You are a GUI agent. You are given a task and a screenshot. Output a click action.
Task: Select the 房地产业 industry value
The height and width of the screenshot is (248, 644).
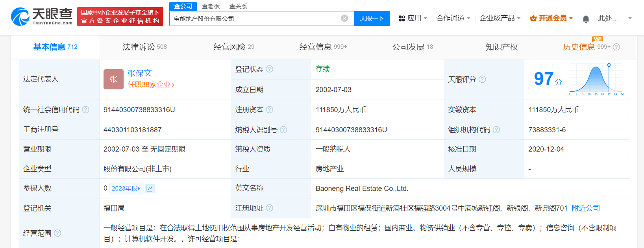coord(329,169)
